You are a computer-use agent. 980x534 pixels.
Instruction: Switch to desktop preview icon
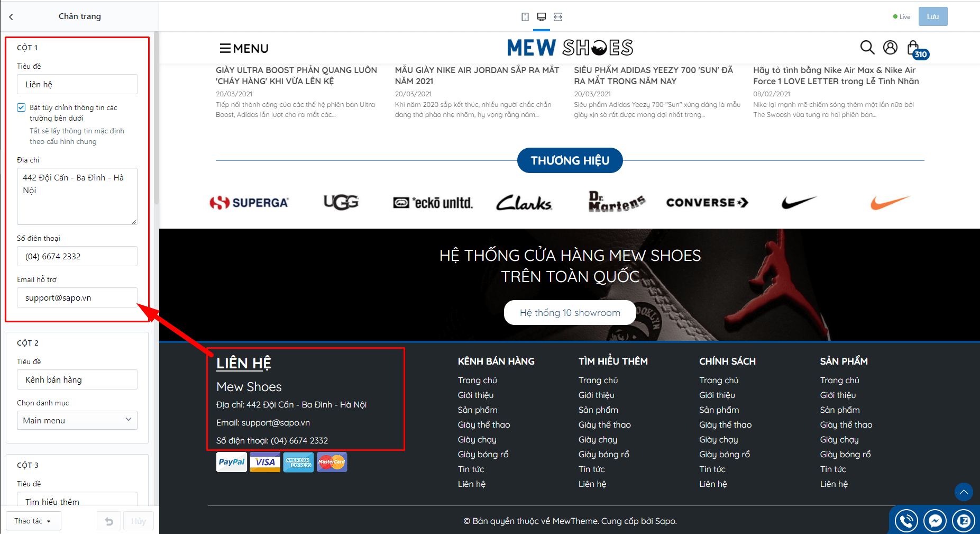(x=542, y=17)
